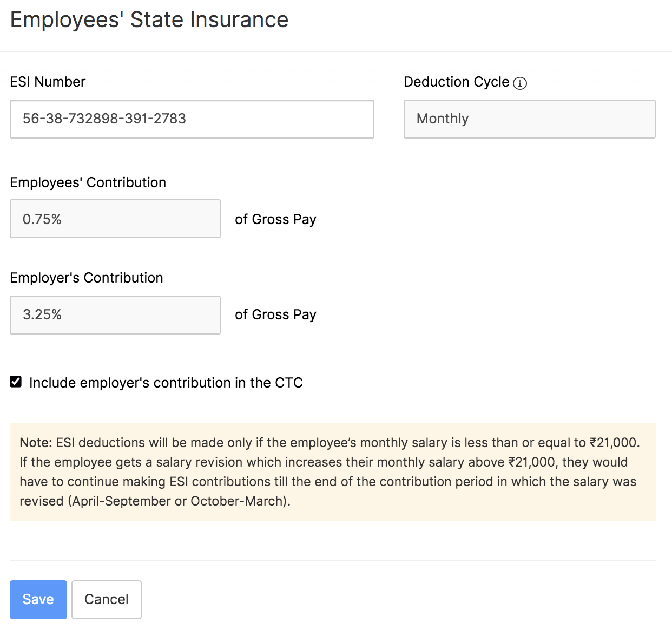
Task: Click the '(April-September or October-March)' text in the note
Action: coord(179,501)
